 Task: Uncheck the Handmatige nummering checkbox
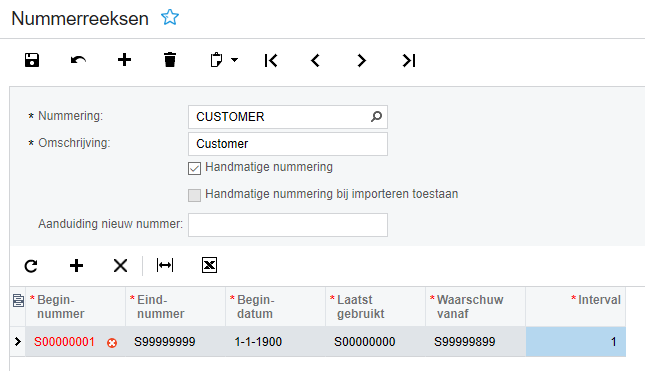pos(195,168)
